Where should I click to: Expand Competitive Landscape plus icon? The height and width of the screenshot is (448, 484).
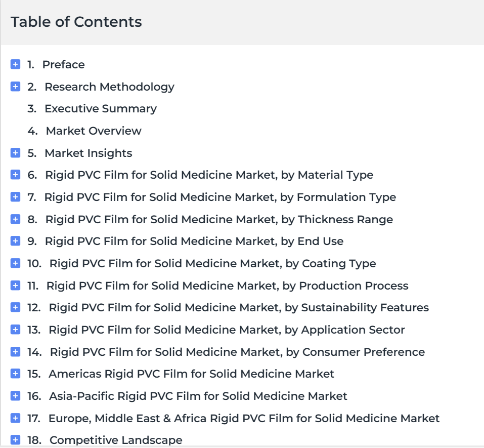(16, 440)
